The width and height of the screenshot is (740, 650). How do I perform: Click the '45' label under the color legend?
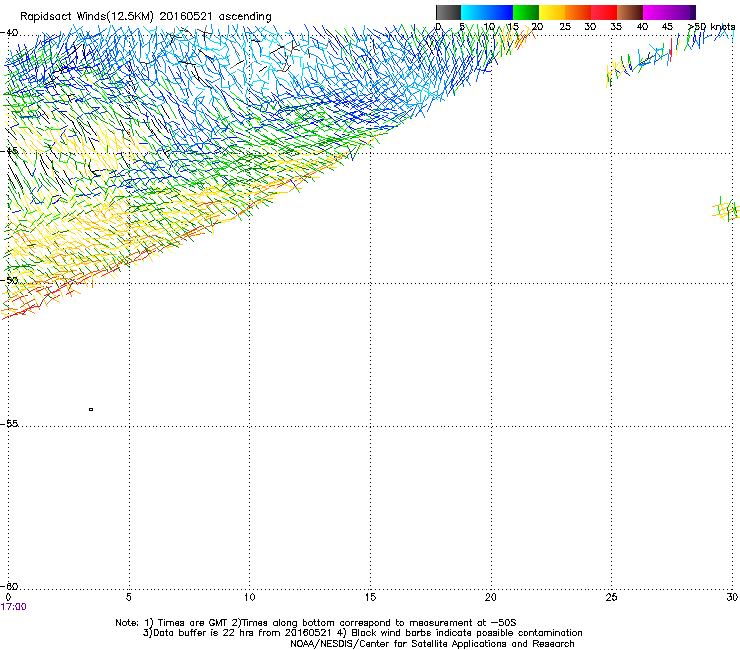667,27
